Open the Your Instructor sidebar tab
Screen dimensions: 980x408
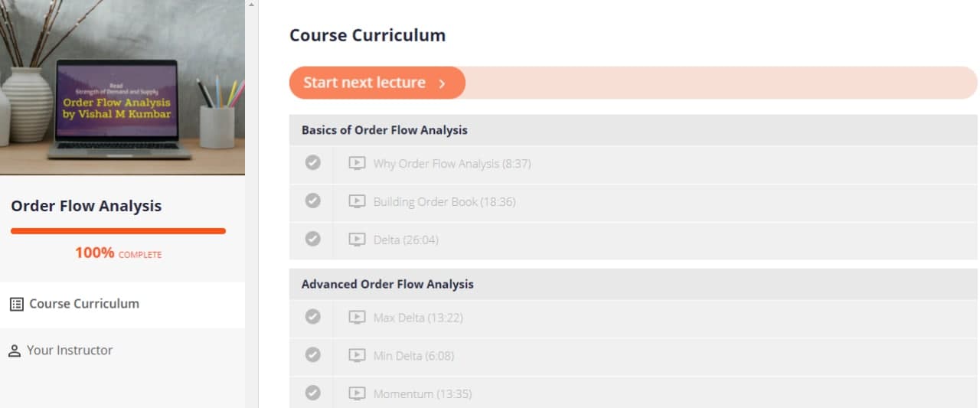(x=70, y=351)
